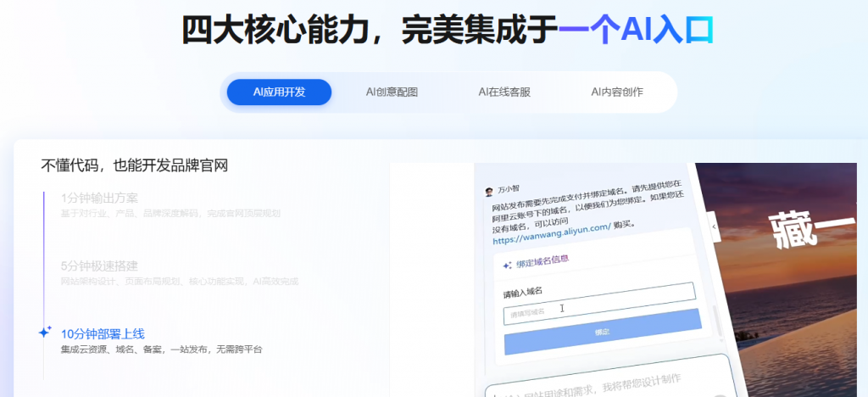Go to the AI内容创作 tab
The image size is (868, 397).
(617, 92)
